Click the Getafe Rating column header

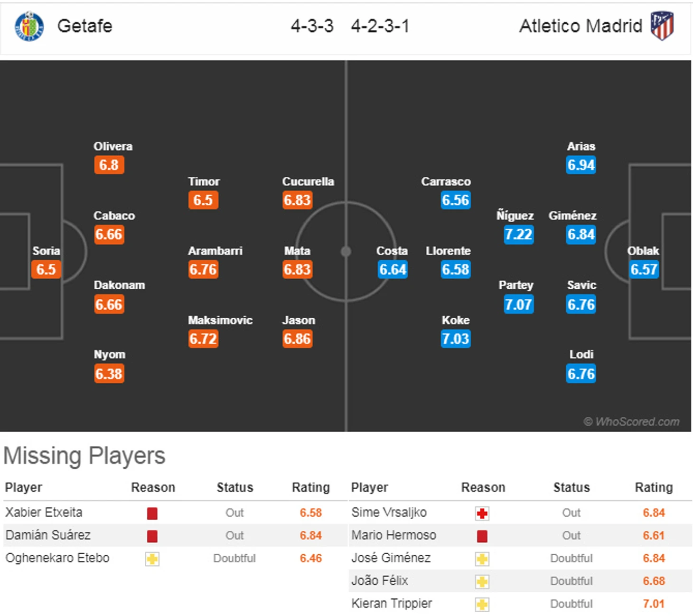310,488
